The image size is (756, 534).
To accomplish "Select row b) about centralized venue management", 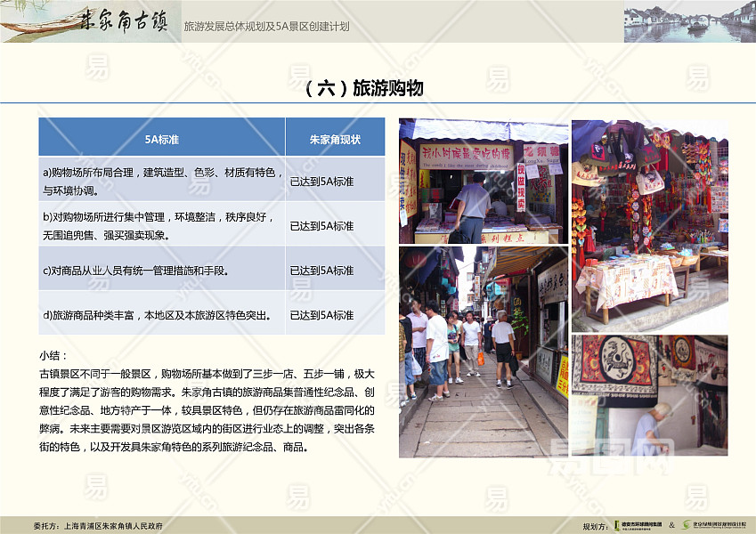I will point(161,225).
